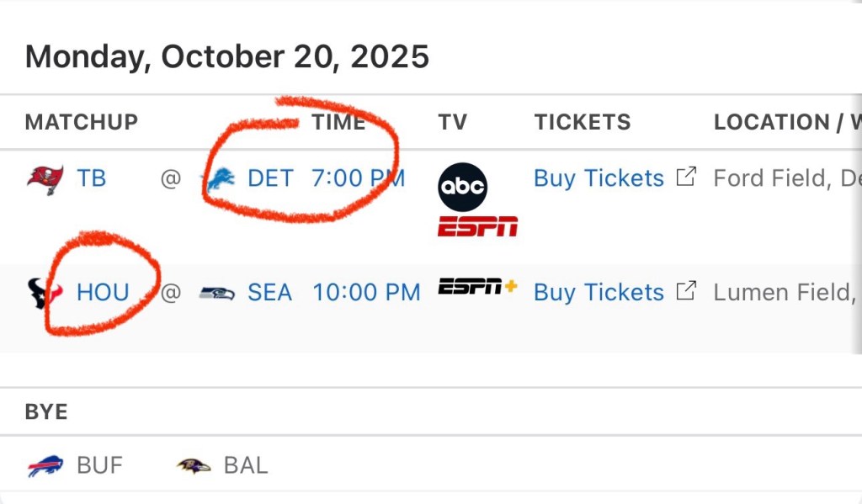Open the SEA team link

(x=269, y=293)
